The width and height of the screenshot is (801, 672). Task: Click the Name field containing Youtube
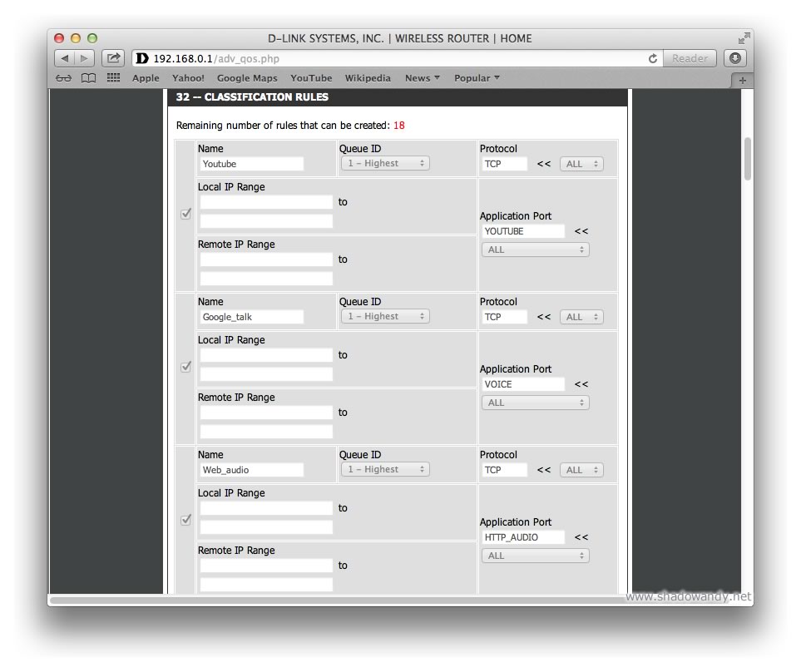pos(251,164)
